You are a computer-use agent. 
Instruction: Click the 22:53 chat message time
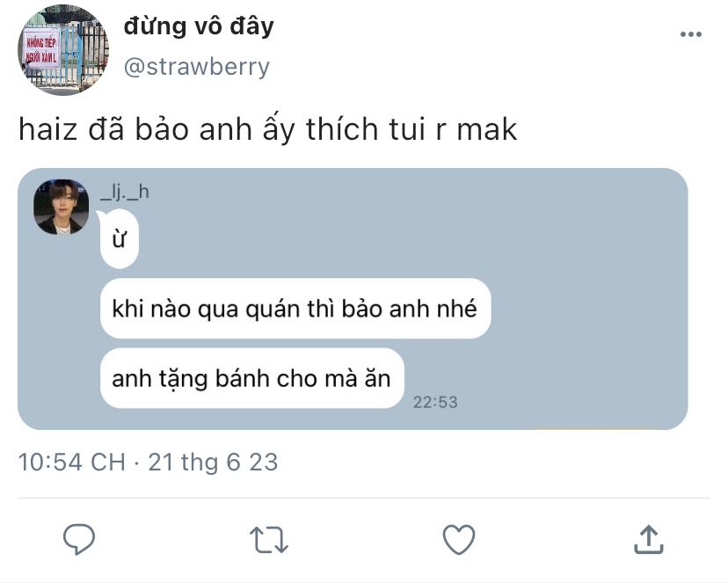click(435, 402)
